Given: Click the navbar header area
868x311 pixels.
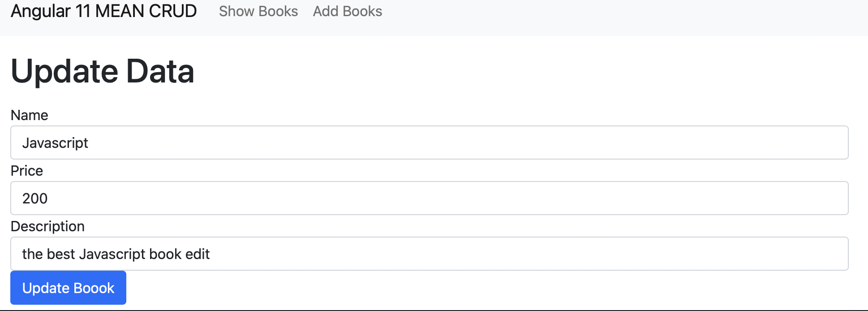Looking at the screenshot, I should click(x=627, y=13).
